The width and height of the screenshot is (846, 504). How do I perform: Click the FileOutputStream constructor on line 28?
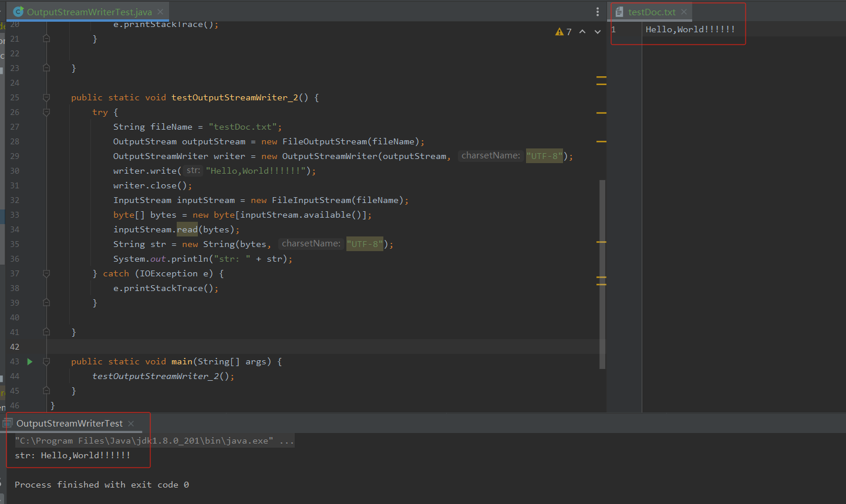(x=325, y=141)
